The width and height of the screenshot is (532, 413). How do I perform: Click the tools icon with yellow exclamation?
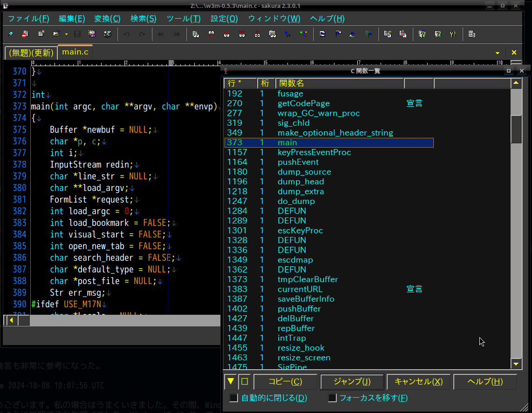pyautogui.click(x=453, y=34)
